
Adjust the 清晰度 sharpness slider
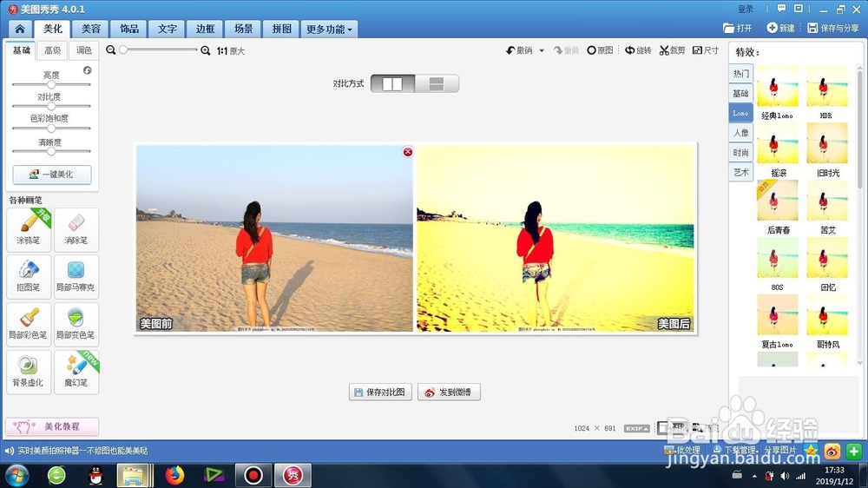[51, 151]
